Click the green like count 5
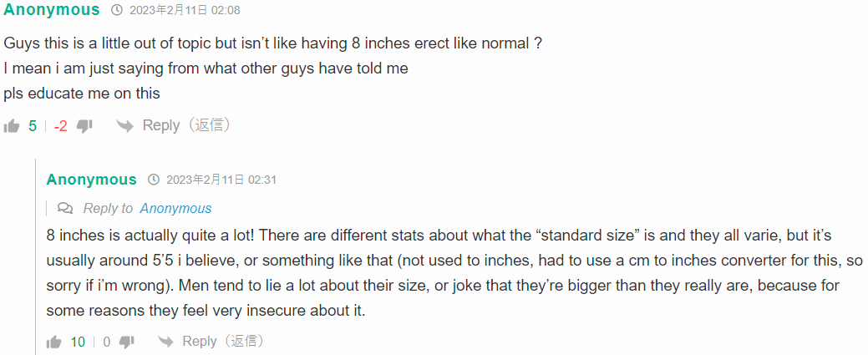The width and height of the screenshot is (868, 355). 33,126
